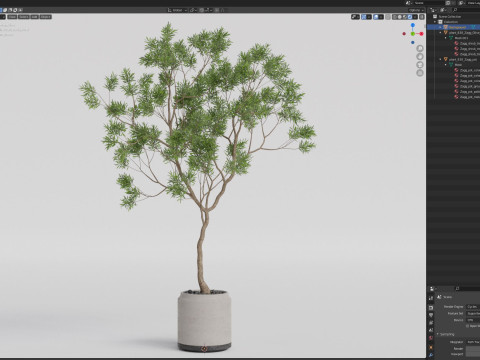Open the View Layer properties tab
This screenshot has width=480, height=360.
(x=431, y=323)
